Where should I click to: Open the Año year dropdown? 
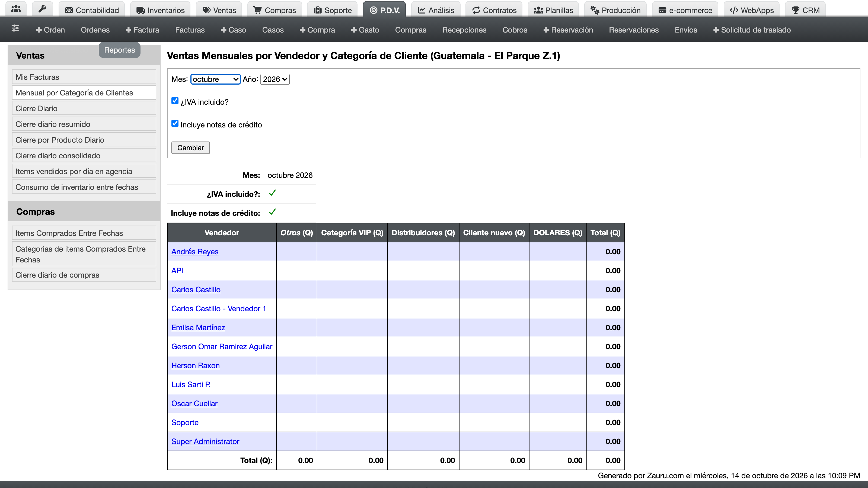coord(275,79)
